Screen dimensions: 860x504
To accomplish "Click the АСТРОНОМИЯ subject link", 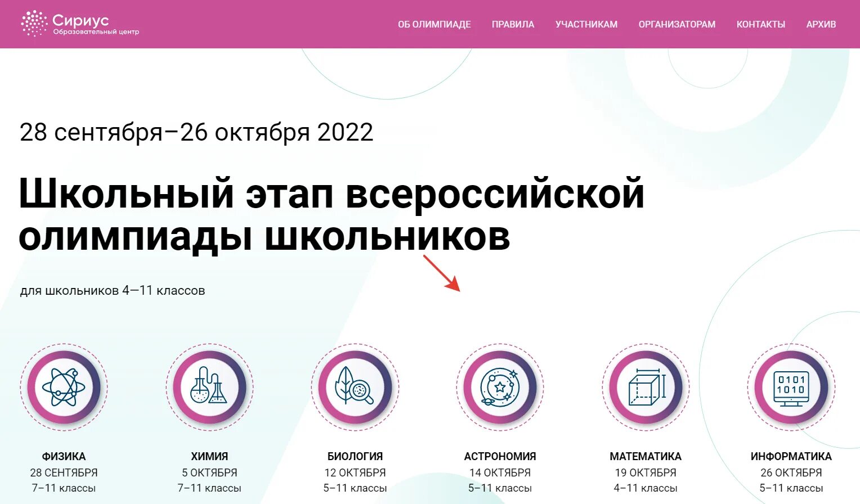I will click(500, 456).
